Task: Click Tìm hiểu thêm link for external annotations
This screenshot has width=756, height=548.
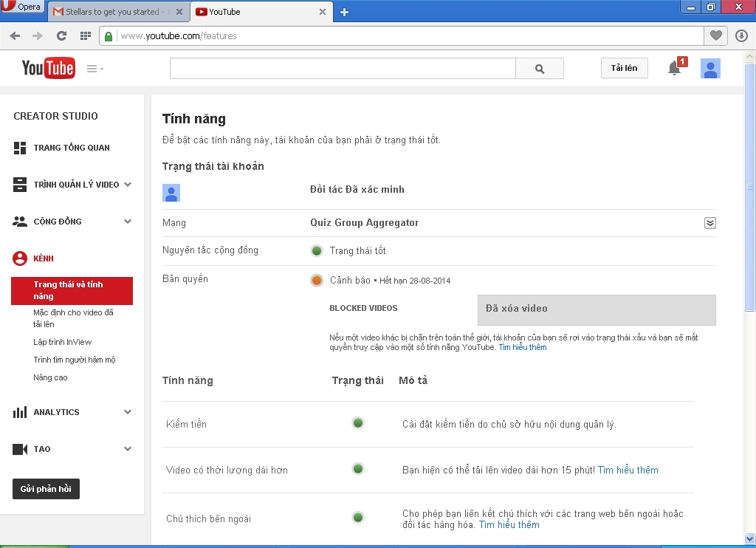Action: pyautogui.click(x=509, y=525)
